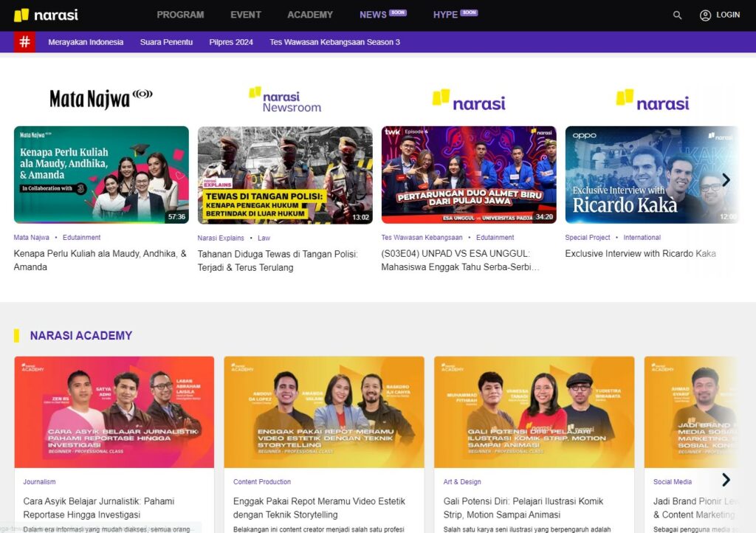Click the NARASI ACADEMY section heading
Image resolution: width=756 pixels, height=533 pixels.
coord(81,335)
